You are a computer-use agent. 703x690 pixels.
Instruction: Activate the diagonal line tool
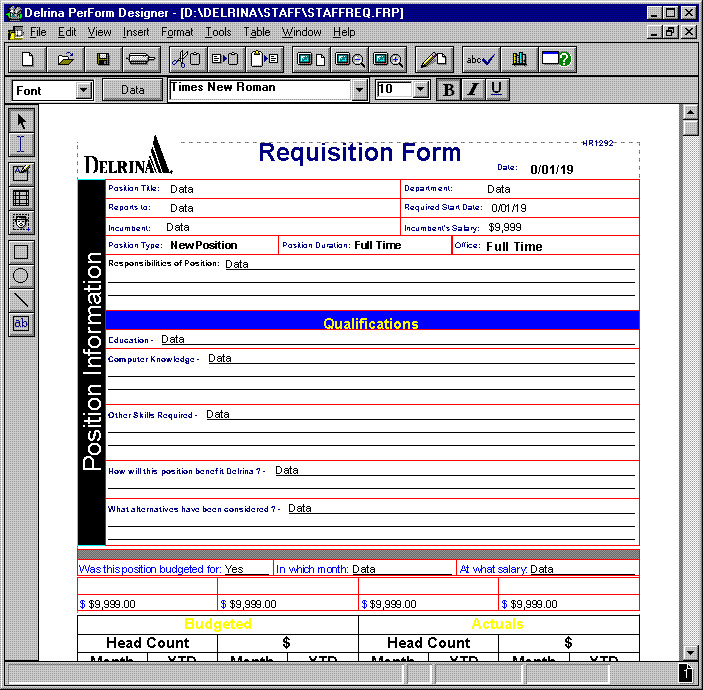point(22,299)
